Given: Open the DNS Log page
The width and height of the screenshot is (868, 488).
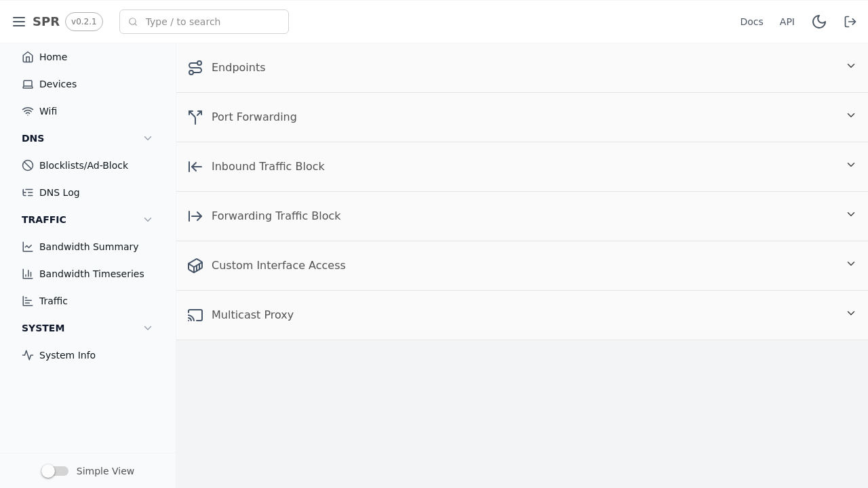Looking at the screenshot, I should (59, 192).
